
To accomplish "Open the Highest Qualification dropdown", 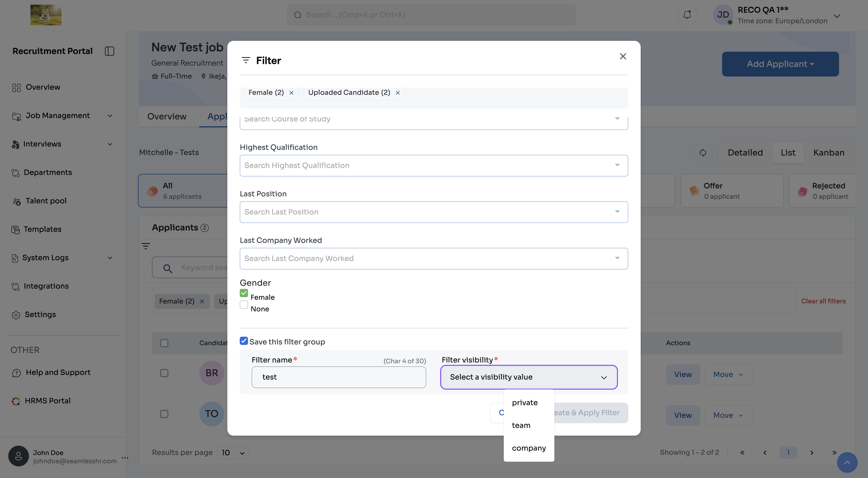I will [434, 166].
